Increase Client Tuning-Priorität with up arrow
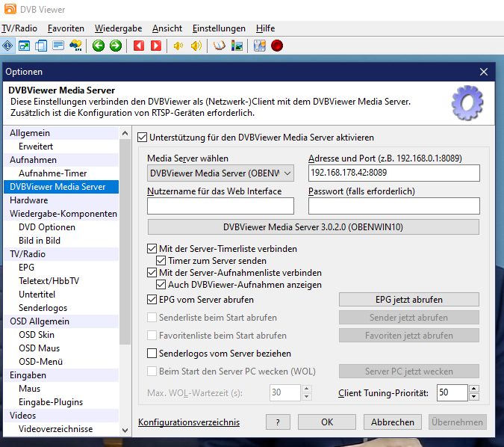The height and width of the screenshot is (447, 504). tap(474, 389)
